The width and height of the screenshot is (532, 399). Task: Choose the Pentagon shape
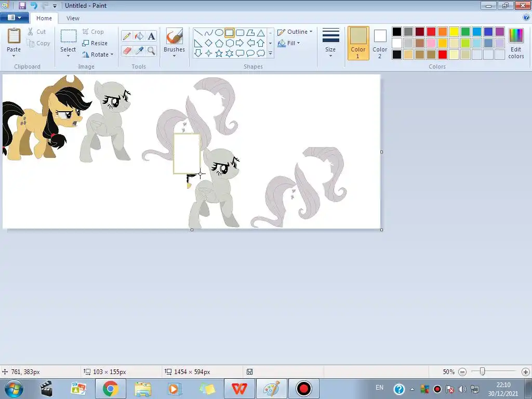pos(219,43)
